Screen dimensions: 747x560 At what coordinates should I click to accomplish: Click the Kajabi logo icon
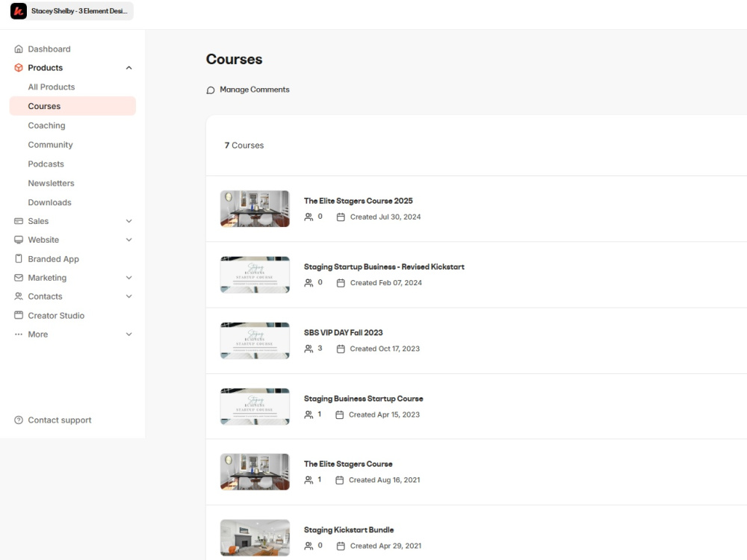pos(19,11)
